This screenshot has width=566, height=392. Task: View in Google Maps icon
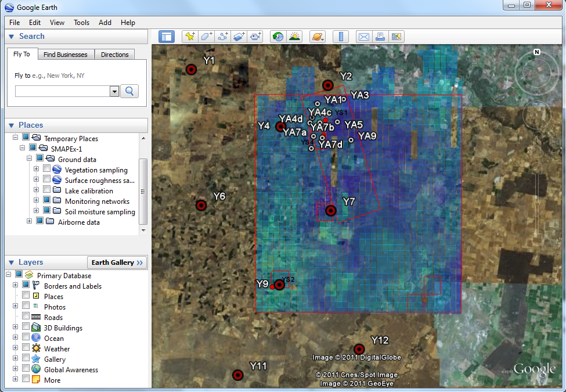tap(396, 37)
